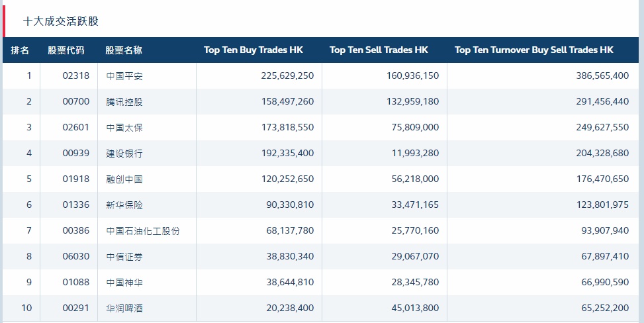
Task: Sort by Top Ten Sell Trades HK header
Action: pos(379,50)
